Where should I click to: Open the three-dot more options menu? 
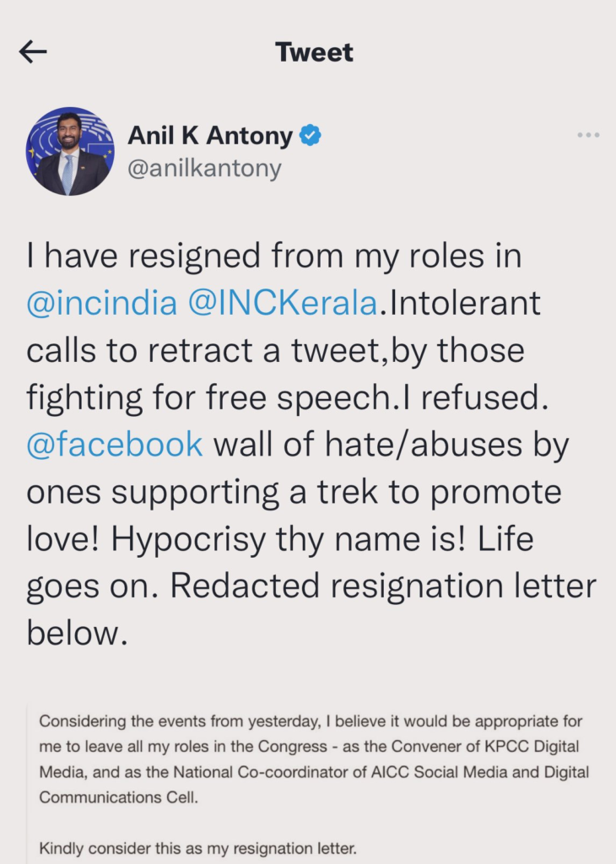click(x=588, y=135)
